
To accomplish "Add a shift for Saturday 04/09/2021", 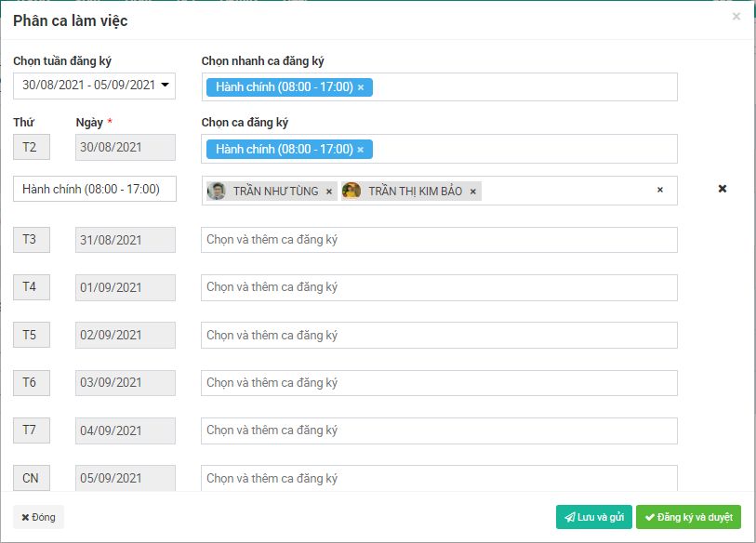I will tap(439, 430).
